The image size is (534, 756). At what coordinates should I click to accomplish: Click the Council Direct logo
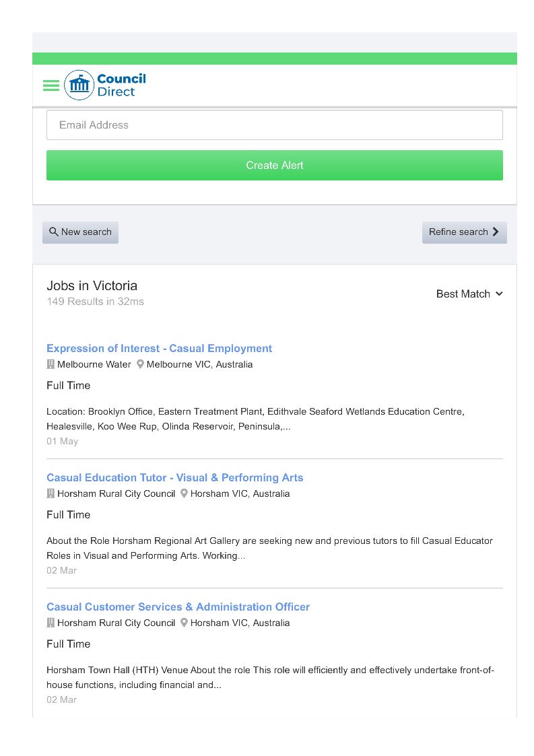coord(106,85)
